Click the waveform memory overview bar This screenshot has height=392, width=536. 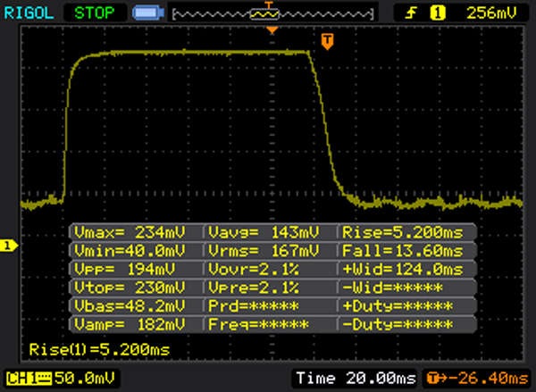272,14
